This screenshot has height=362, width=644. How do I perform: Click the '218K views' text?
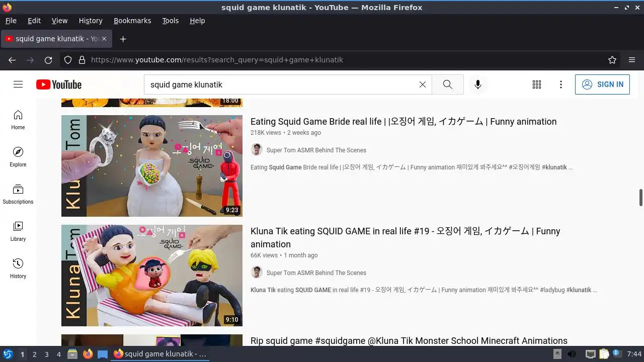[266, 133]
